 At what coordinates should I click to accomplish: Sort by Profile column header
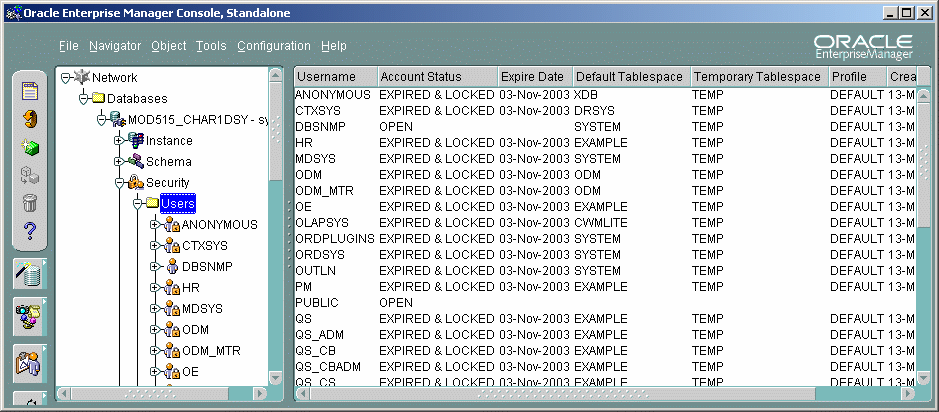point(857,77)
